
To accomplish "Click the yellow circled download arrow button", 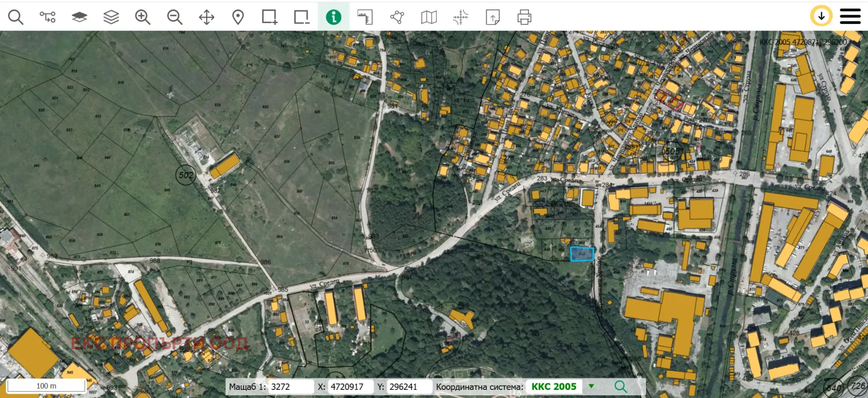I will click(821, 16).
